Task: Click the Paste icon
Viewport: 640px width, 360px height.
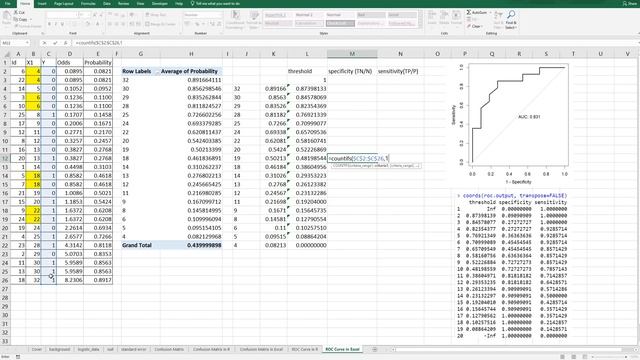Action: [x=7, y=16]
